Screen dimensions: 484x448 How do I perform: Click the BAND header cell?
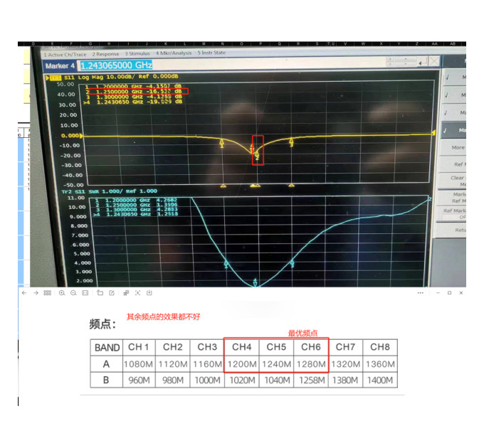[x=107, y=348]
